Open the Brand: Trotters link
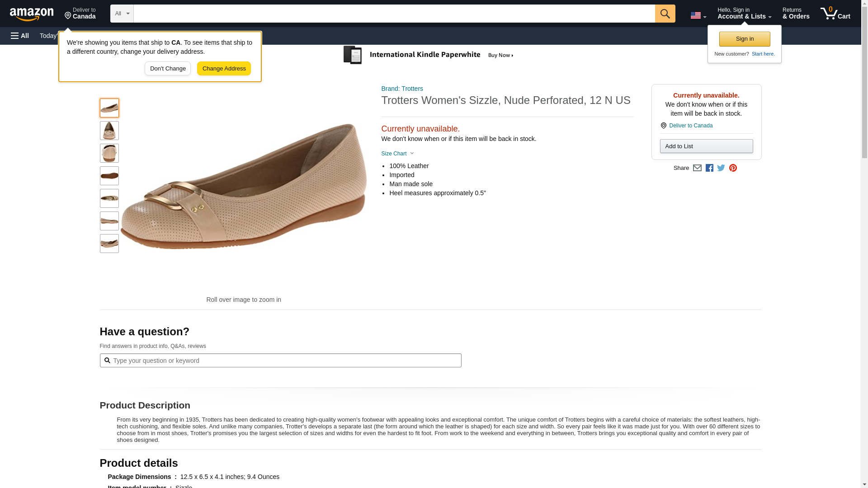 (402, 89)
